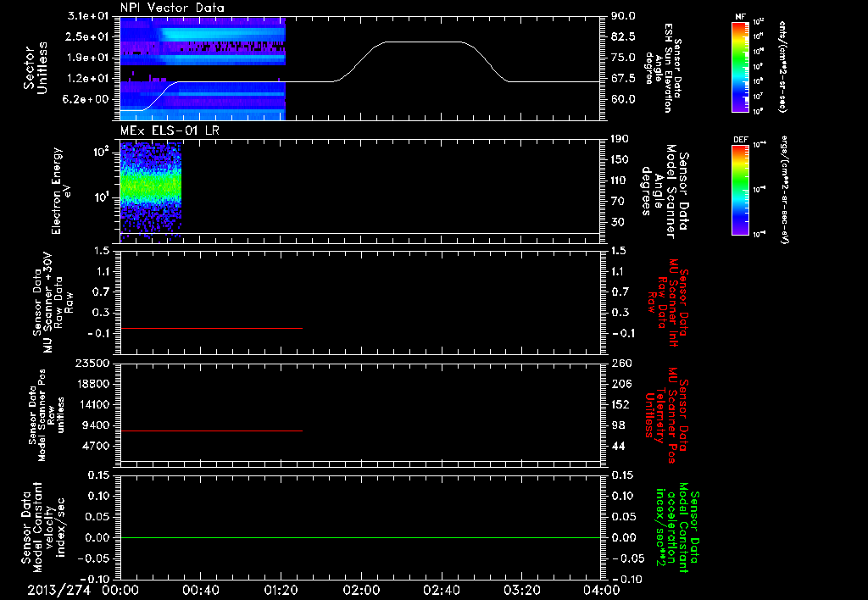Viewport: 868px width, 600px height.
Task: Click the '18800' scanner position tick
Action: (x=92, y=384)
